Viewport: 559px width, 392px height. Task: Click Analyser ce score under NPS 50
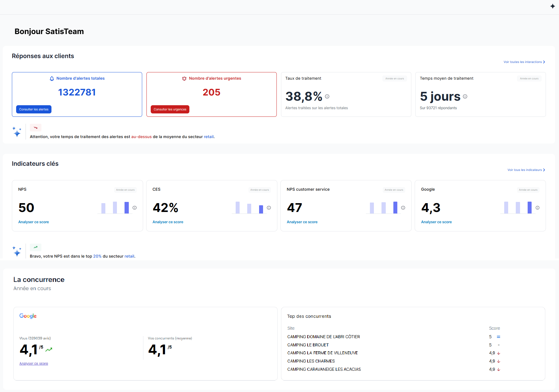33,222
